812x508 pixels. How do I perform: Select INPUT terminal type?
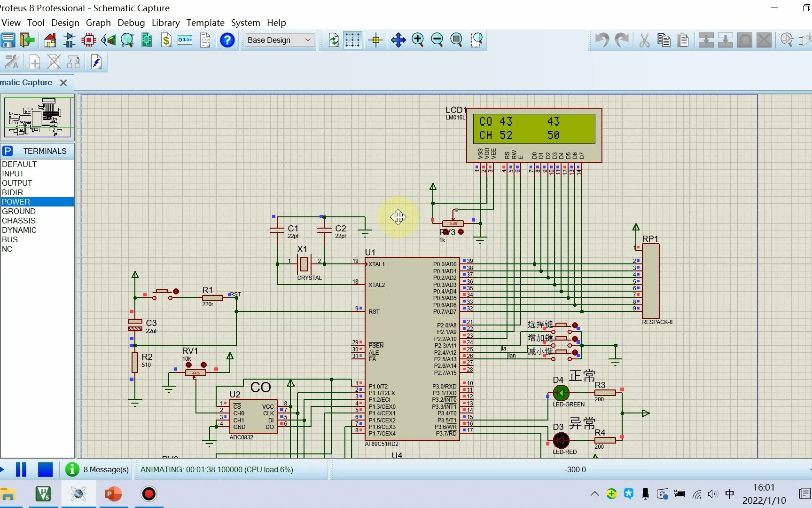pos(37,174)
